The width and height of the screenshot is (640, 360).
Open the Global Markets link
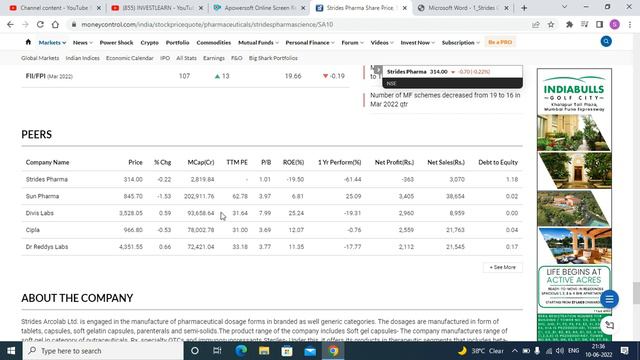[x=40, y=58]
